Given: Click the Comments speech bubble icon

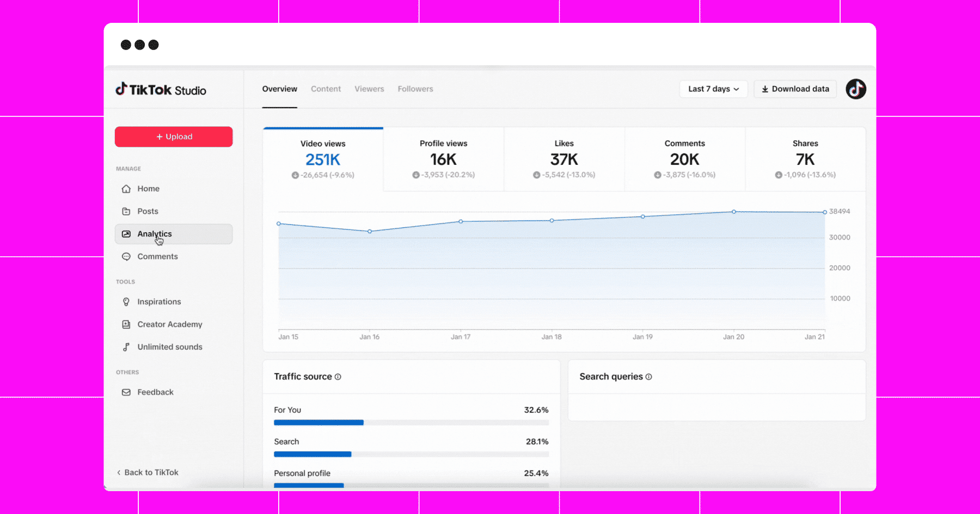Looking at the screenshot, I should [126, 256].
